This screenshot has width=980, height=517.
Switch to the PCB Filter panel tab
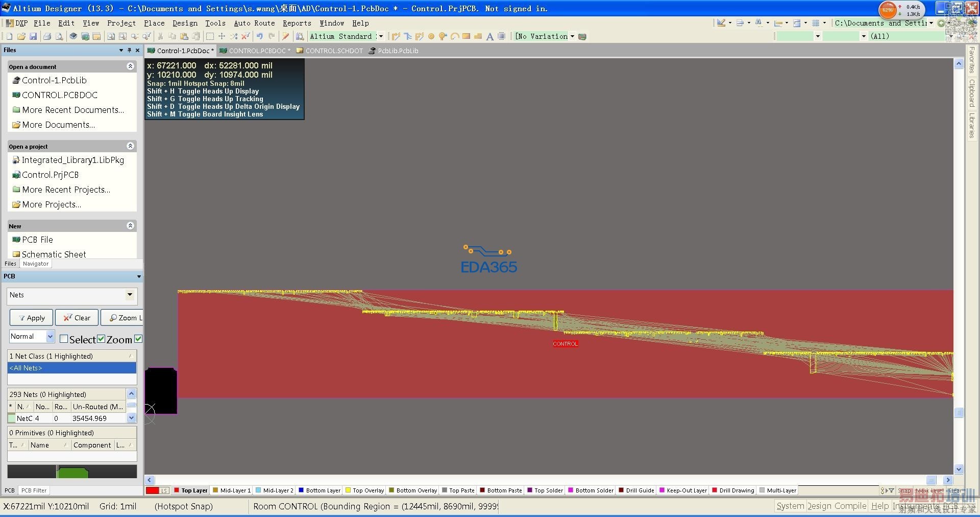34,490
